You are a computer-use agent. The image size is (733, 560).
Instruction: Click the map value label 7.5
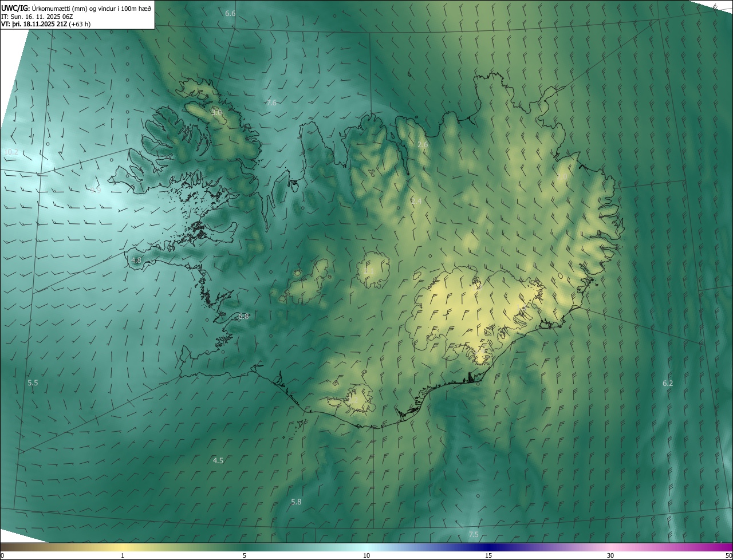pyautogui.click(x=474, y=535)
